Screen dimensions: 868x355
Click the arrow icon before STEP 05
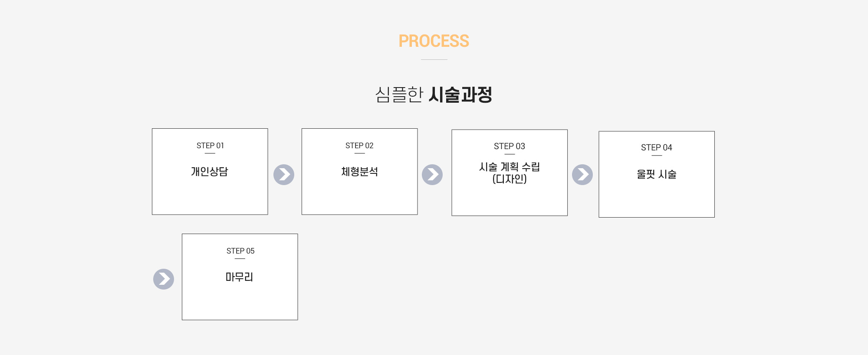[164, 279]
